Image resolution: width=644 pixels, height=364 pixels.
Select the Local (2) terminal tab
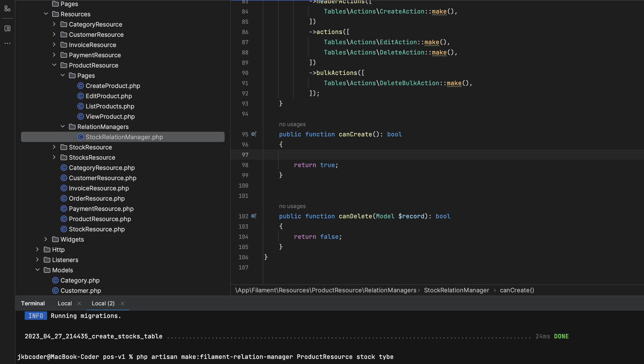[x=103, y=303]
